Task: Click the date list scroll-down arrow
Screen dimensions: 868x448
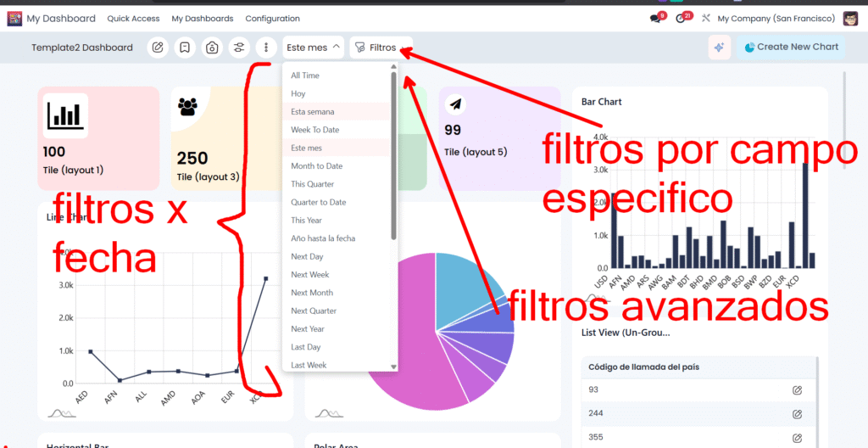Action: click(x=393, y=367)
